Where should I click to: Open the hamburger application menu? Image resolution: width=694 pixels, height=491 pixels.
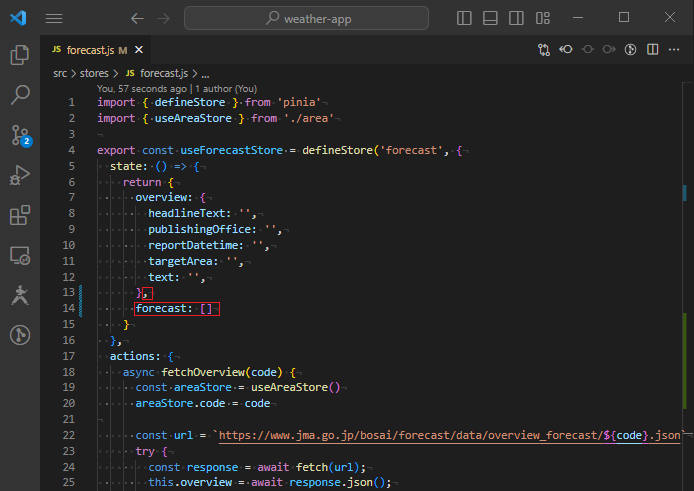click(x=54, y=18)
